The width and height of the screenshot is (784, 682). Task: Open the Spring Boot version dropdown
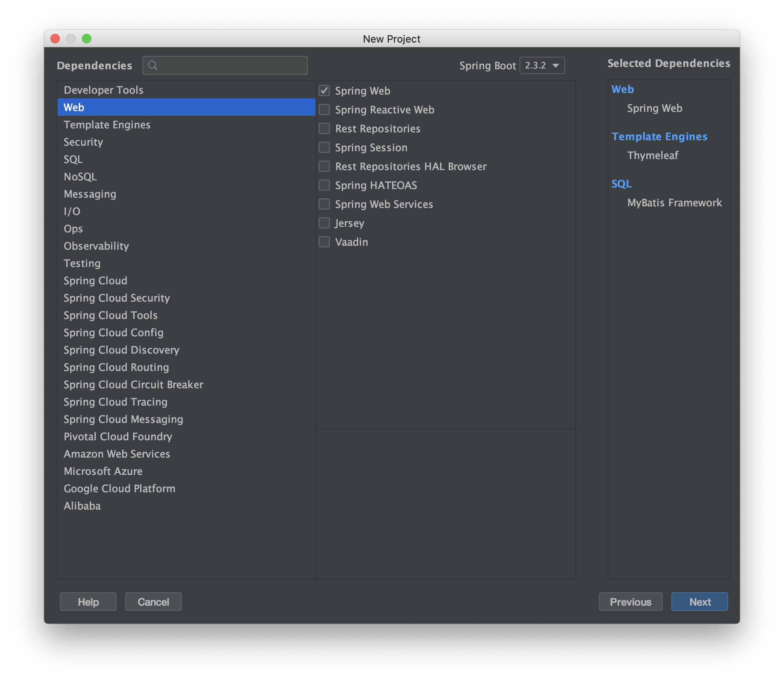[542, 65]
